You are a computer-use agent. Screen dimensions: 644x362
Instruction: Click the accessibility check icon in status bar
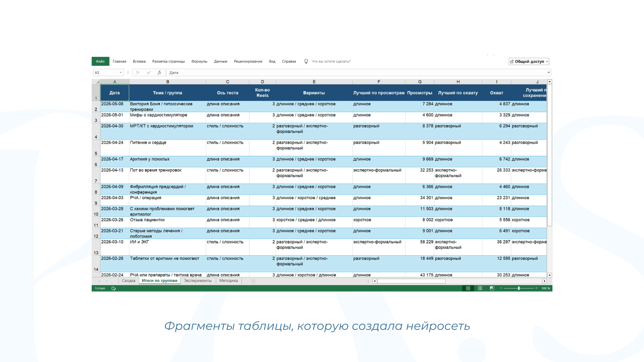[113, 288]
